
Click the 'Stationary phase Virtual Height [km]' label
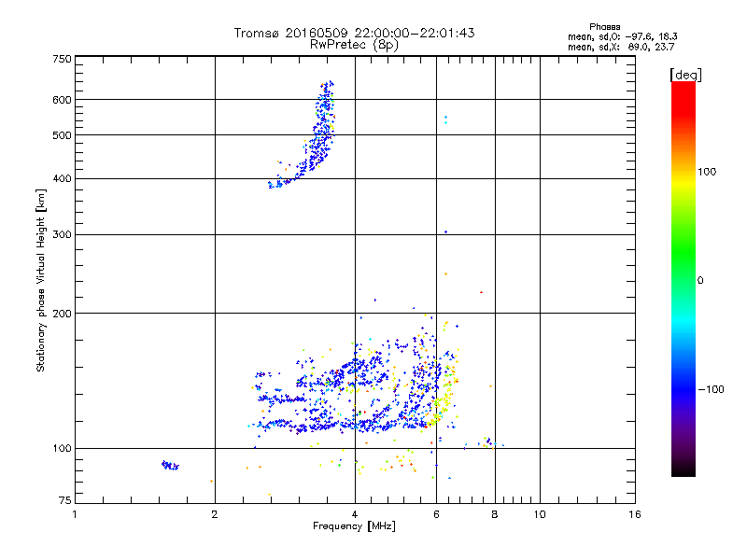pyautogui.click(x=41, y=281)
